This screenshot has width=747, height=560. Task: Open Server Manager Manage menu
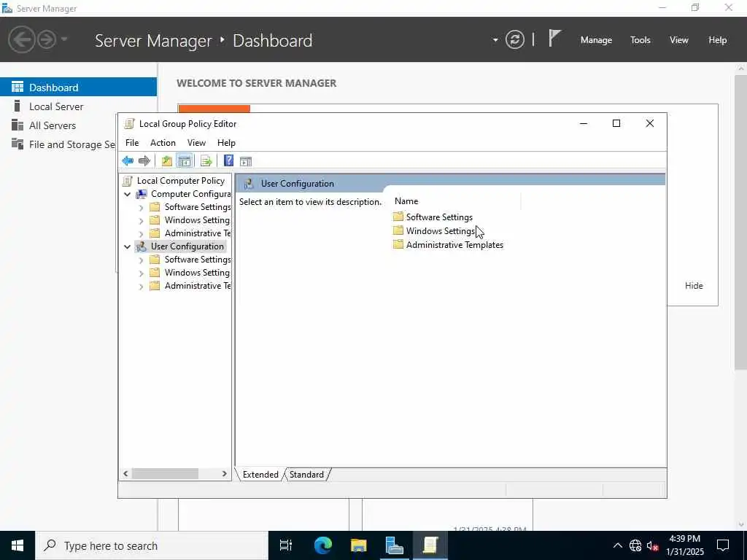596,40
